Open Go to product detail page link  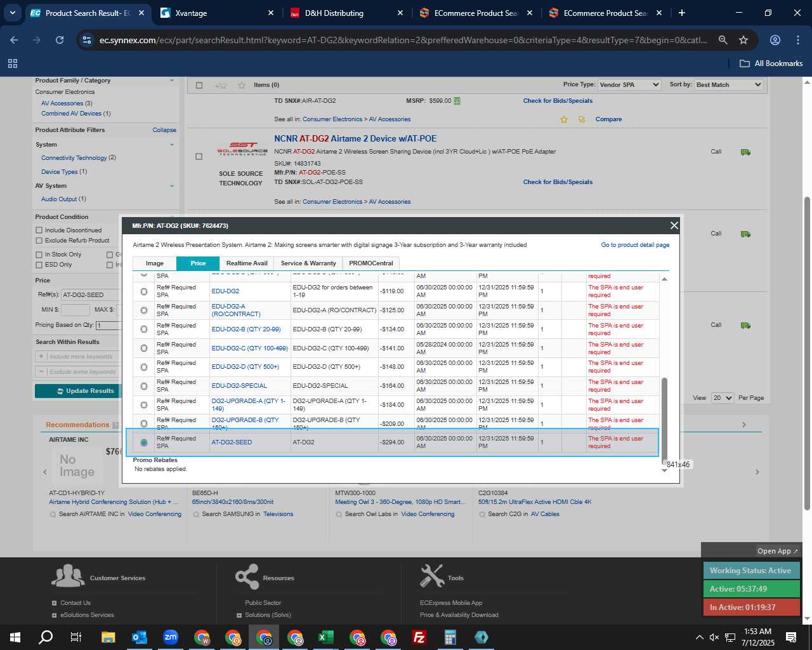pyautogui.click(x=635, y=245)
